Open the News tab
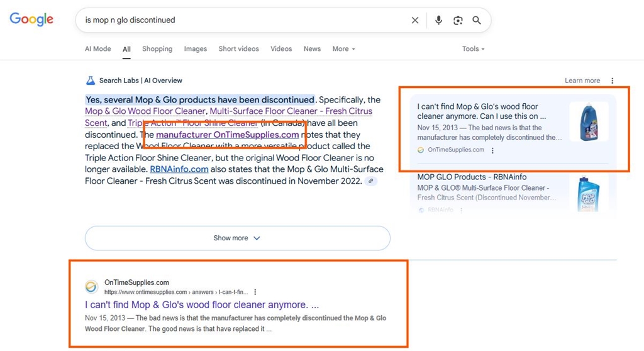Screen dimensions: 644x351 pos(312,48)
